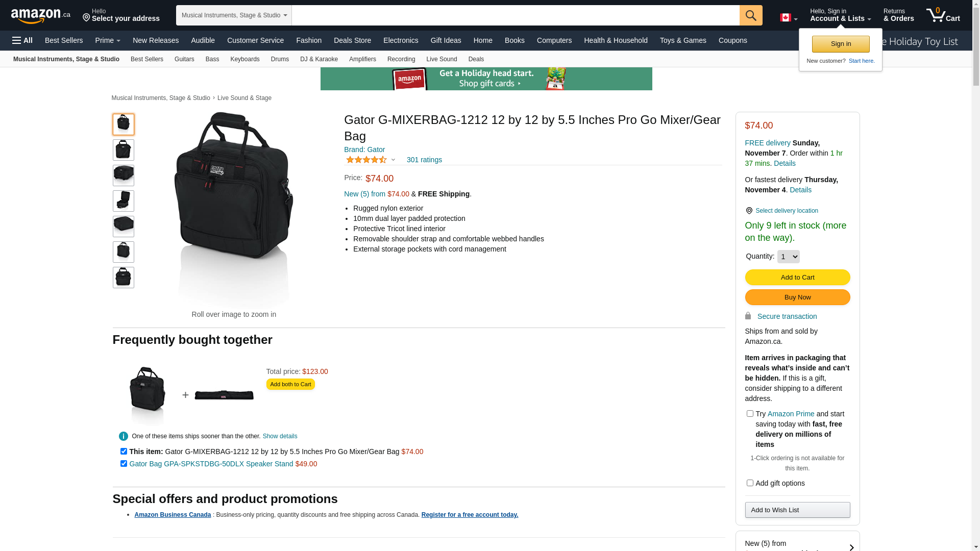Click into the search text field
980x551 pixels.
pyautogui.click(x=516, y=15)
